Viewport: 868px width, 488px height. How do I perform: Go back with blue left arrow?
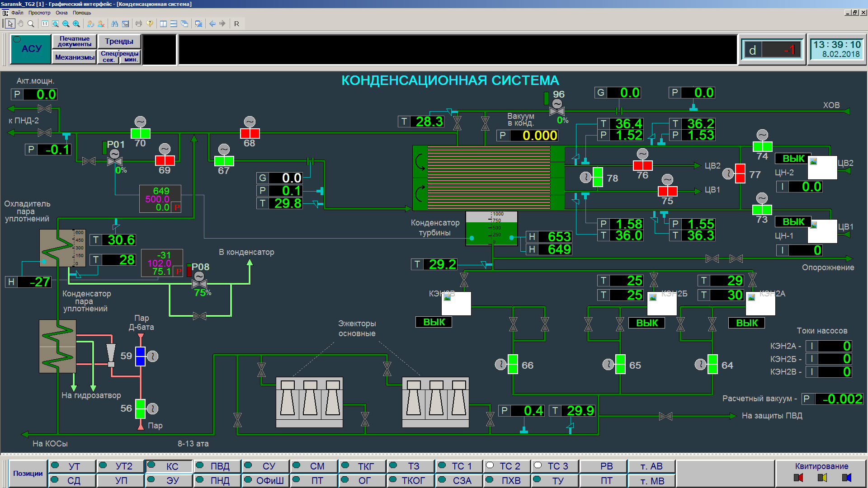(x=212, y=23)
